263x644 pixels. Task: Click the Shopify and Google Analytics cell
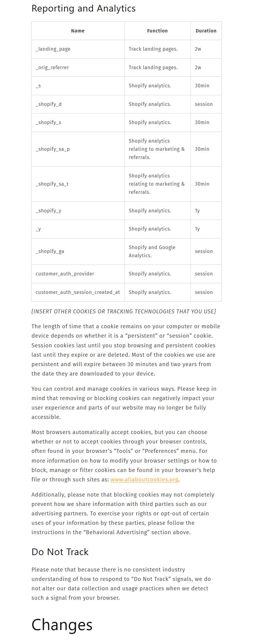152,251
